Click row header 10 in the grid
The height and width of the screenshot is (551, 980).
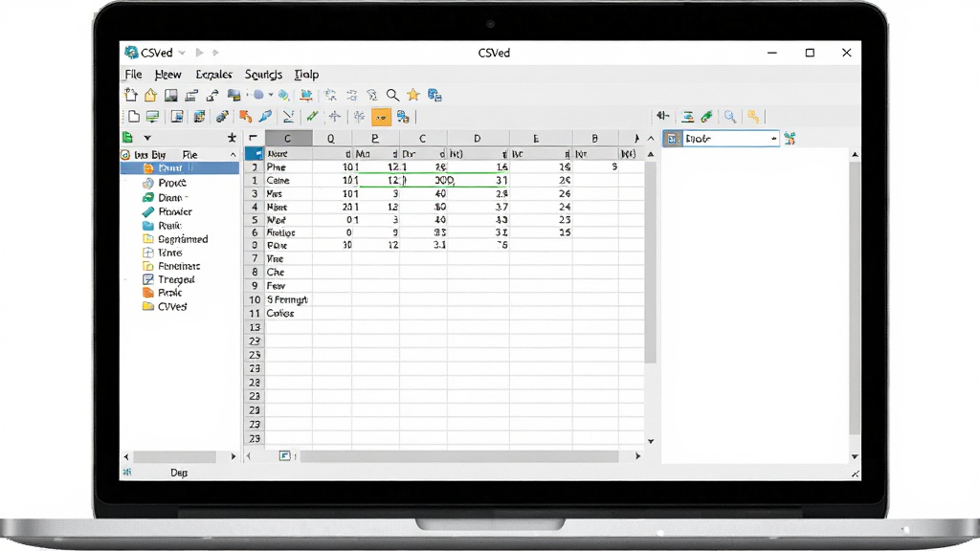[x=255, y=299]
